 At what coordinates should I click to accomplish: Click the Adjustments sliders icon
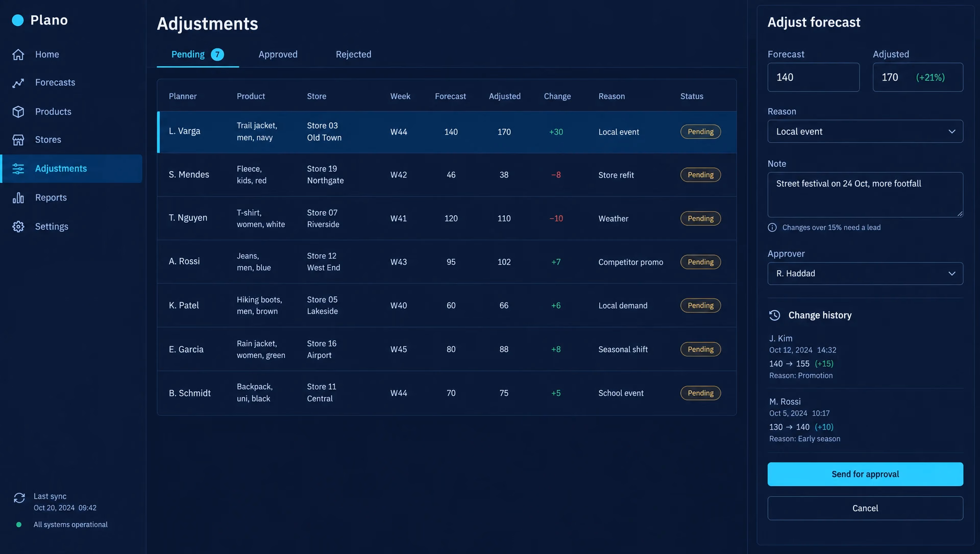[18, 169]
